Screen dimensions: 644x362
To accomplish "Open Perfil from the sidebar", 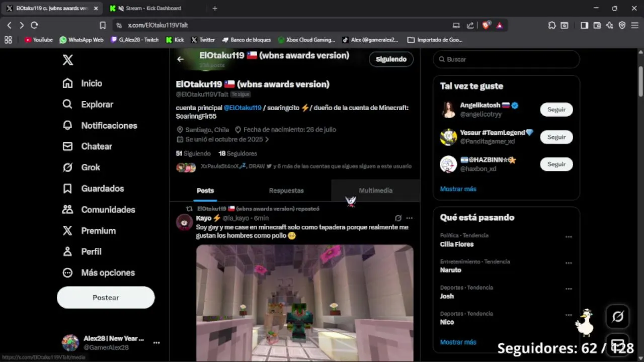I will (82, 251).
